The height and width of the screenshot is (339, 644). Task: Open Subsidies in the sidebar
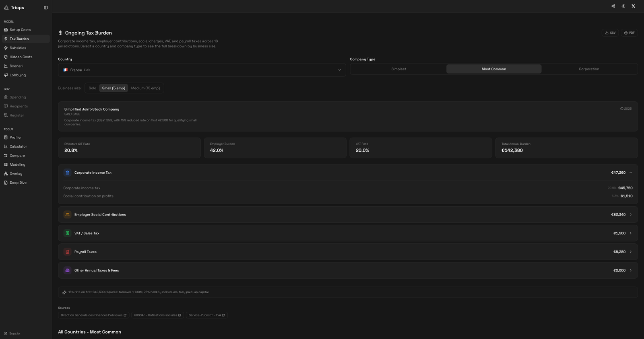pyautogui.click(x=18, y=48)
